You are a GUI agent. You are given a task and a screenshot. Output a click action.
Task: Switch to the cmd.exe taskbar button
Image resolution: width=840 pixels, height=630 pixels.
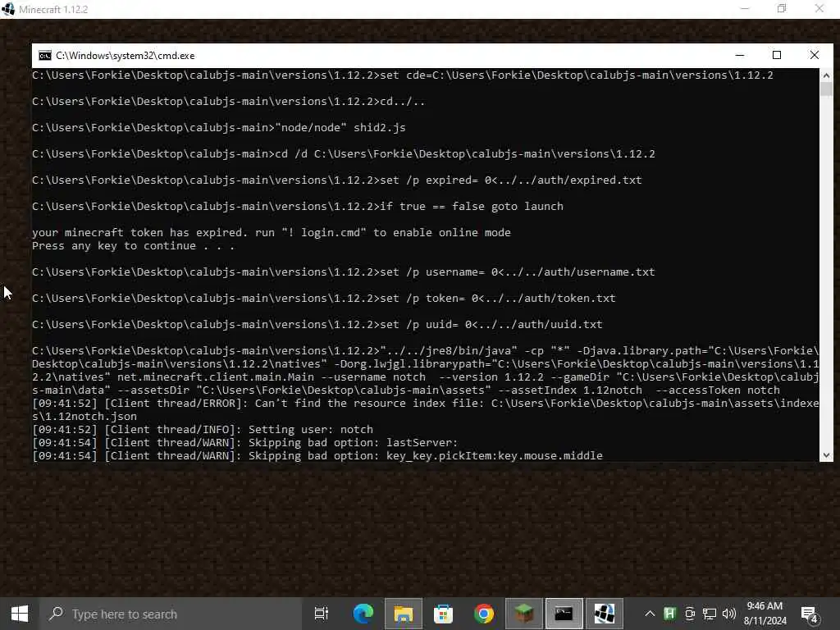pos(564,614)
